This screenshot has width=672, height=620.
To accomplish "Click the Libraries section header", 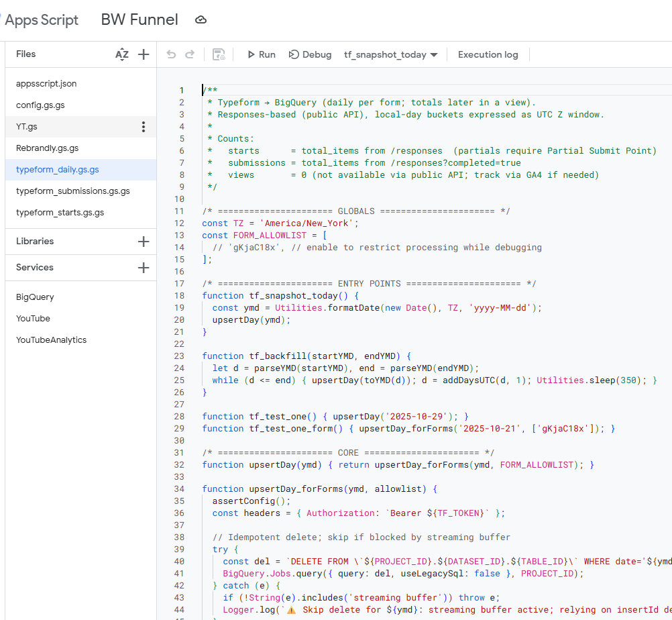I will pyautogui.click(x=35, y=241).
